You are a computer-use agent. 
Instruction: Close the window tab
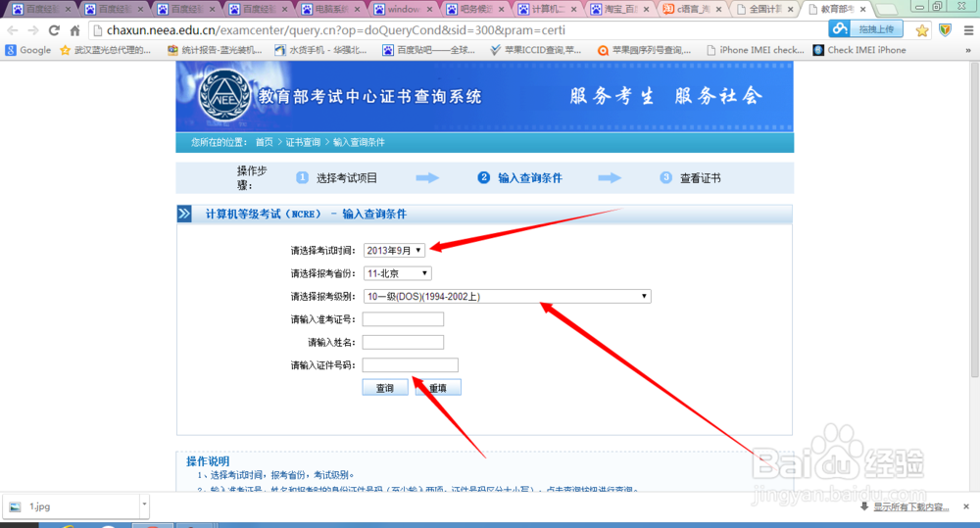click(430, 10)
